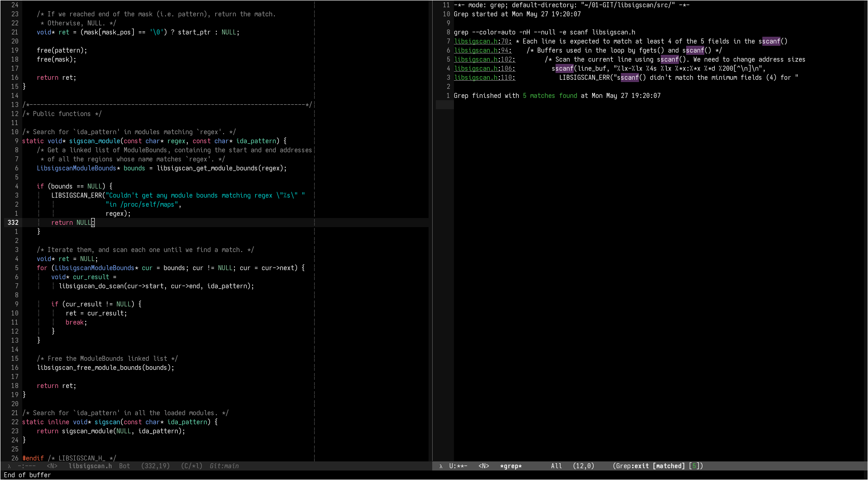Click 'free(pattern);' line

click(x=62, y=50)
